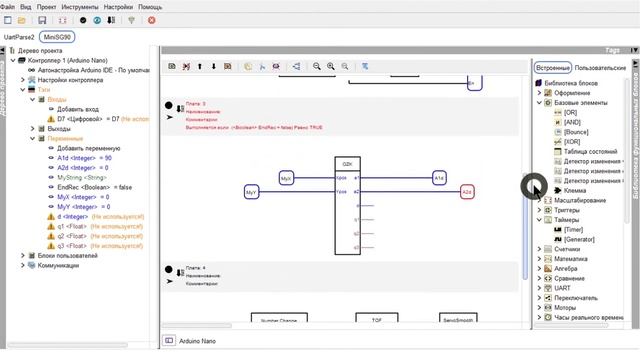The image size is (640, 360).
Task: Select the EndRec <Boolean> variable
Action: (95, 187)
